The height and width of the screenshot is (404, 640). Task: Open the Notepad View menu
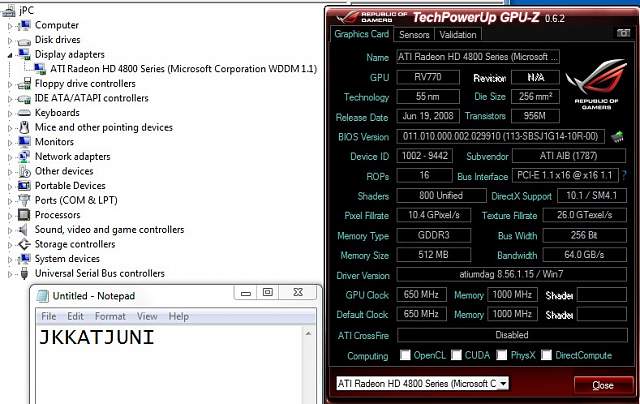(147, 316)
